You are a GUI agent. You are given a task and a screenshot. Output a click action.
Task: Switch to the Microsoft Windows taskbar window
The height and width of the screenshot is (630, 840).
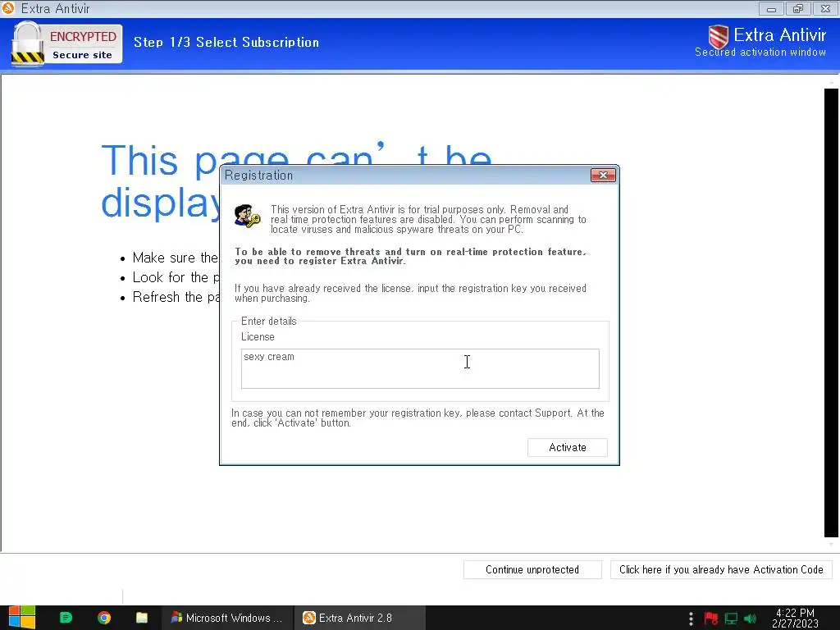tap(227, 618)
